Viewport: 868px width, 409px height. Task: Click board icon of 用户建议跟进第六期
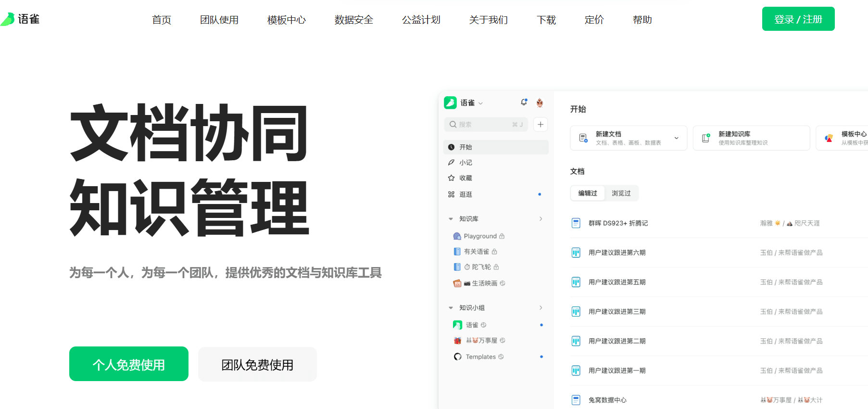(576, 253)
